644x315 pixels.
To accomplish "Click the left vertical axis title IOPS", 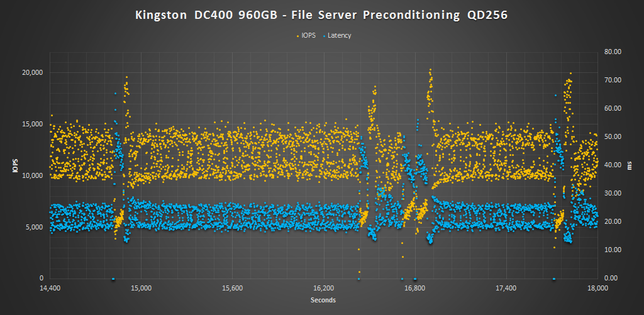I will [14, 167].
